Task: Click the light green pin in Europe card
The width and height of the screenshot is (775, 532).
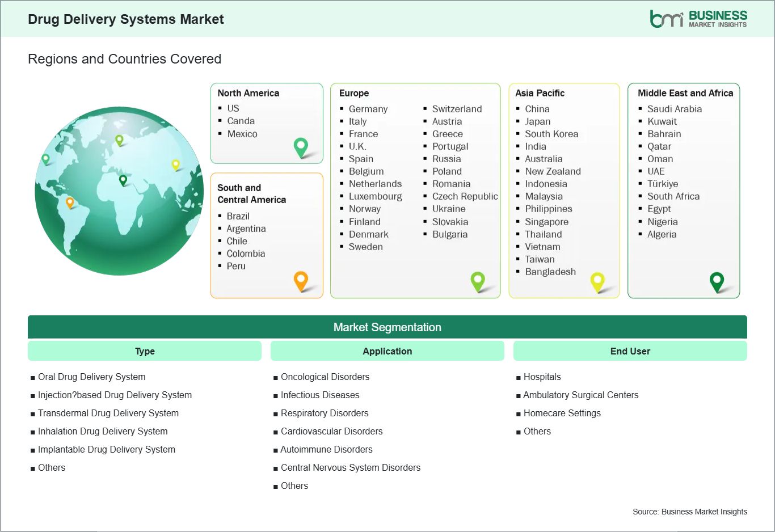Action: click(x=478, y=280)
